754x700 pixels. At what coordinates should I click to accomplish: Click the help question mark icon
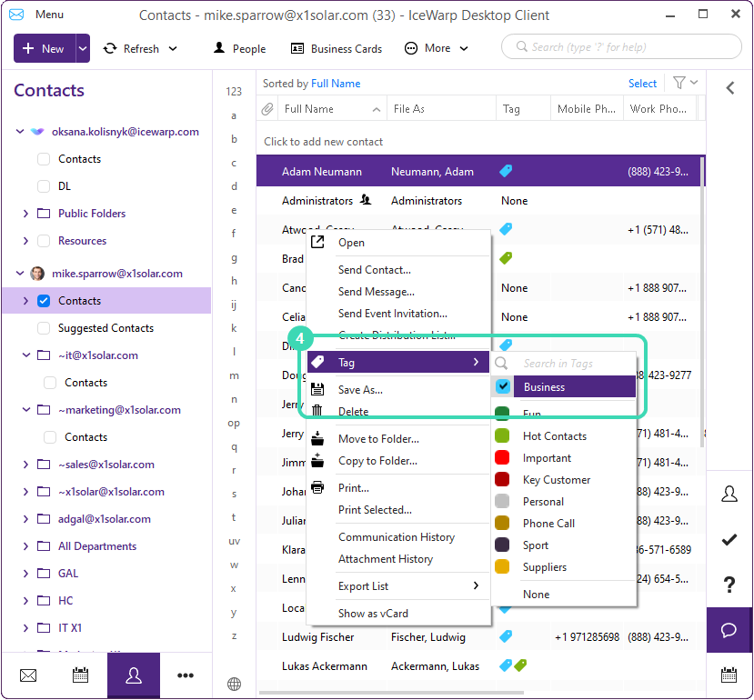click(x=729, y=585)
